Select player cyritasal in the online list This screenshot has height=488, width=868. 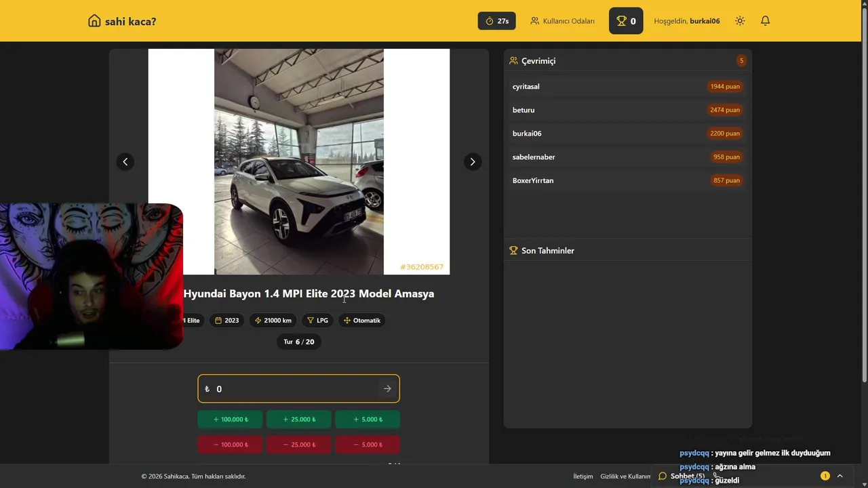coord(627,87)
